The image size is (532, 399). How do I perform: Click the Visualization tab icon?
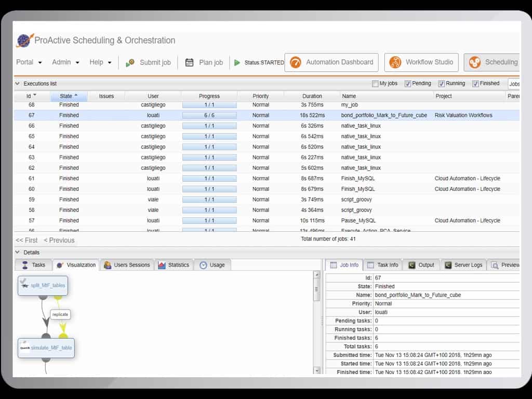point(60,265)
